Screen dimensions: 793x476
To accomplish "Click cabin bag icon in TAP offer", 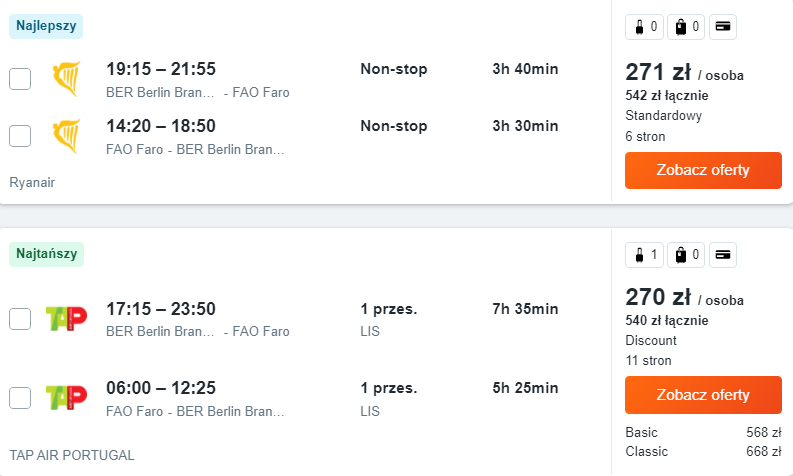I will (x=640, y=255).
